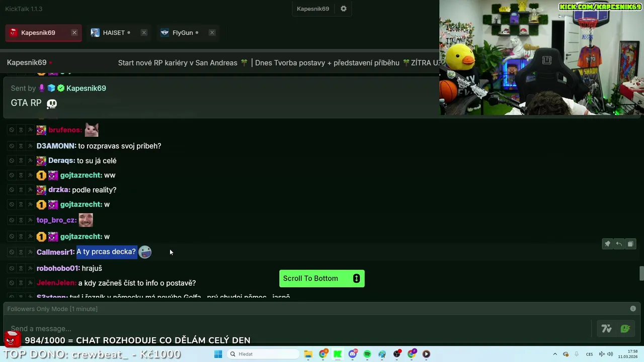Screen dimensions: 644x362
Task: Copy the Callmesir1 message
Action: (630, 244)
